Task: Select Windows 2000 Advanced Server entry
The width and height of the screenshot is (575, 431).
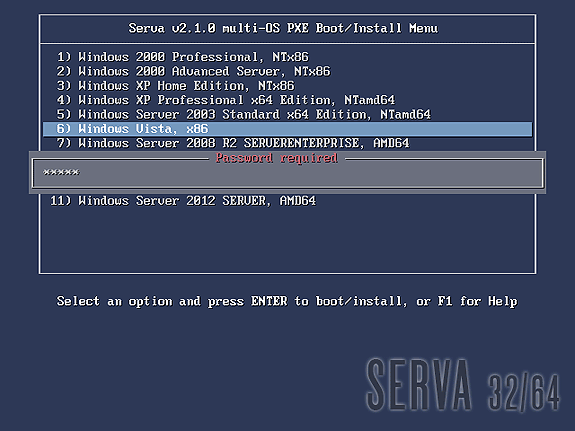Action: 193,71
